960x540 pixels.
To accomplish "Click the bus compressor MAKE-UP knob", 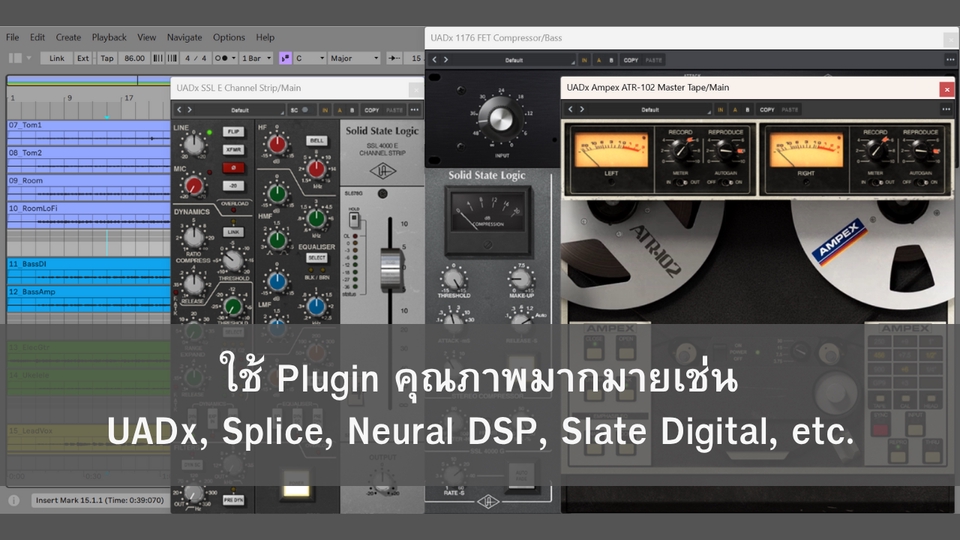I will pos(520,279).
